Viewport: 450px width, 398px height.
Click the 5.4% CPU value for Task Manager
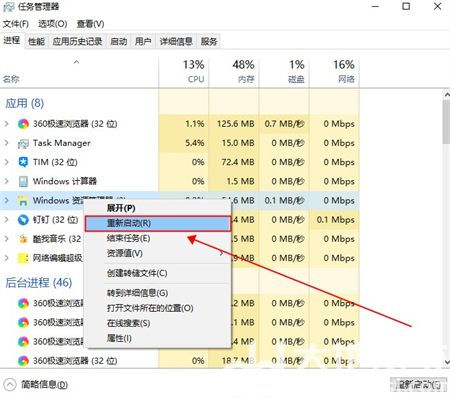195,143
